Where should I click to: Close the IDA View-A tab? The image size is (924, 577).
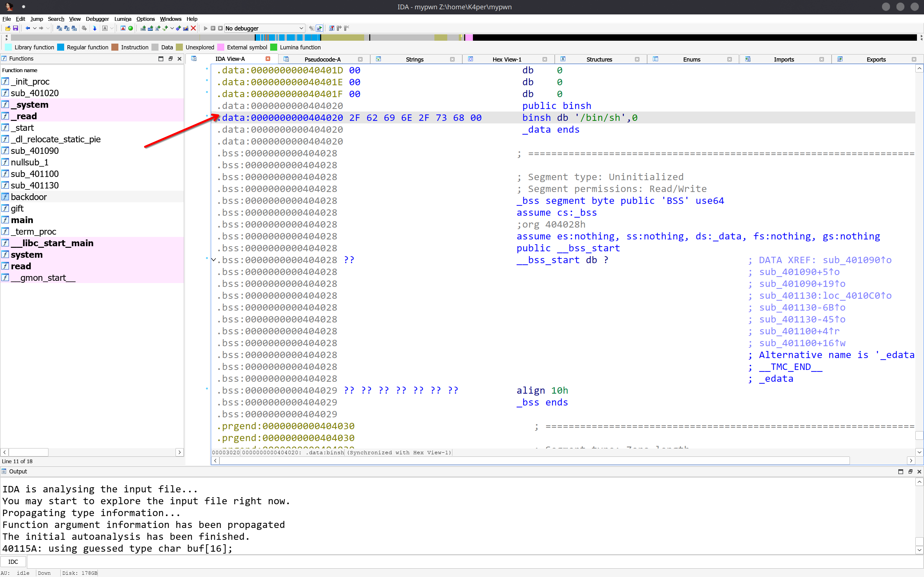[268, 59]
